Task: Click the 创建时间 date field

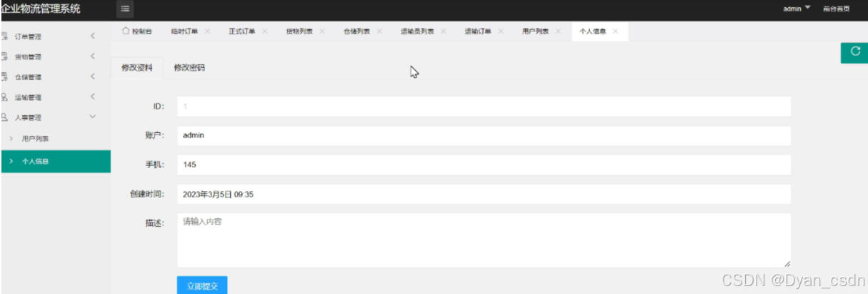Action: click(x=484, y=194)
